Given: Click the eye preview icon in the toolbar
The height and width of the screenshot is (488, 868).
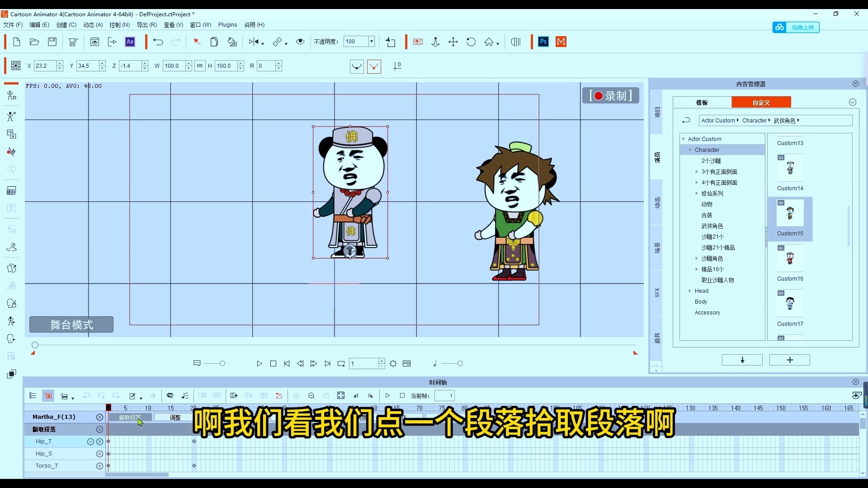Looking at the screenshot, I should click(x=300, y=42).
